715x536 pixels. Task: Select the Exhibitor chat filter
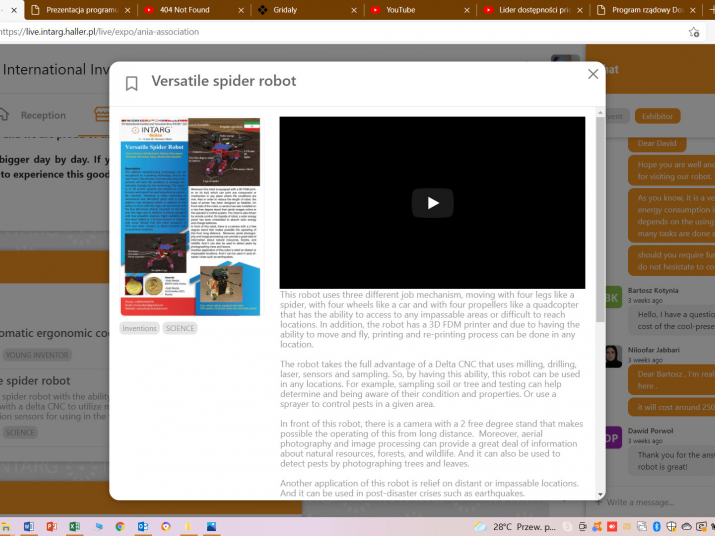point(657,116)
